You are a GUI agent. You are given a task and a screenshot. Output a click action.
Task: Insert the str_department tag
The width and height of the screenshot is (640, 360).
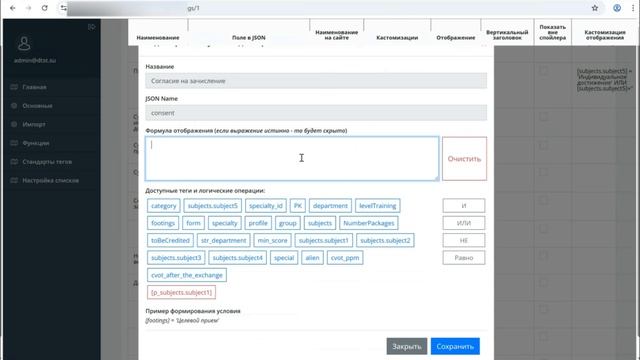(x=223, y=240)
